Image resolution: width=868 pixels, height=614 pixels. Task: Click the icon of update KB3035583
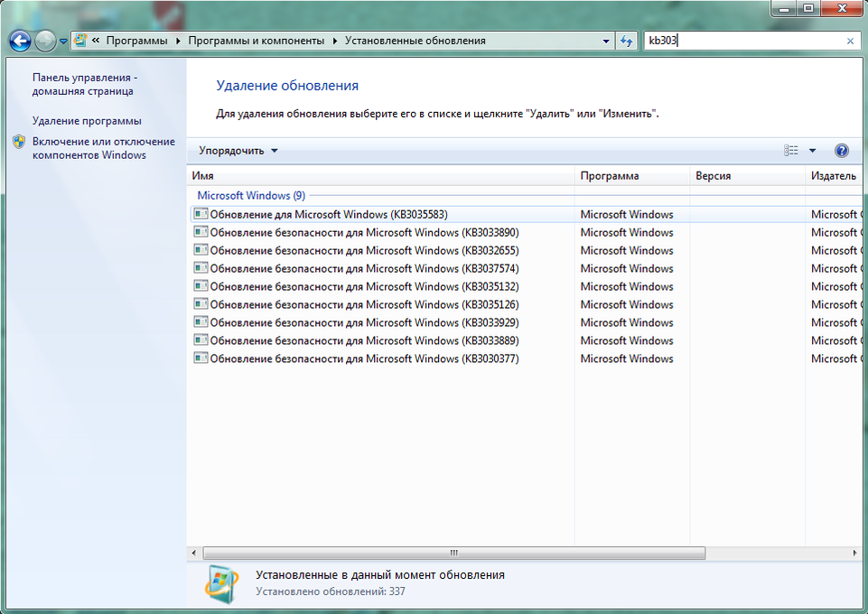pos(201,213)
